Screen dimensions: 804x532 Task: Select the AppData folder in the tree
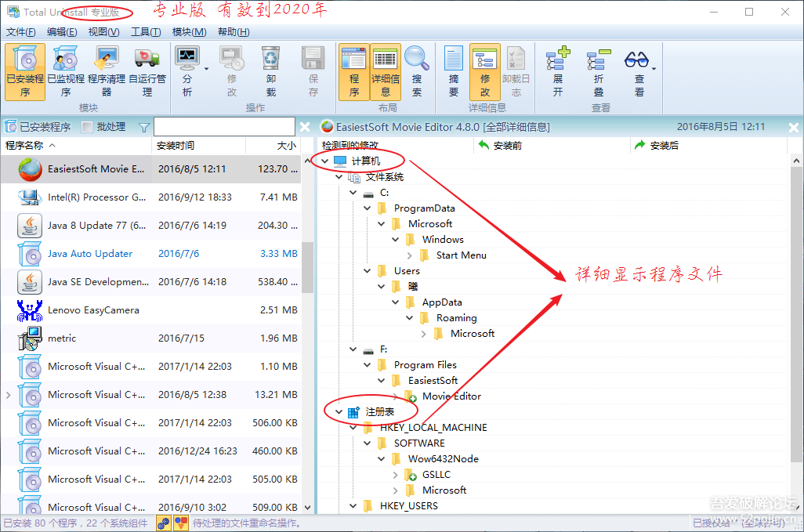coord(442,302)
